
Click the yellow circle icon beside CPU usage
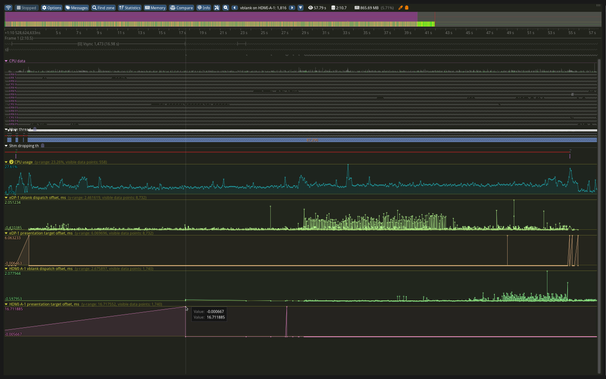pos(12,162)
